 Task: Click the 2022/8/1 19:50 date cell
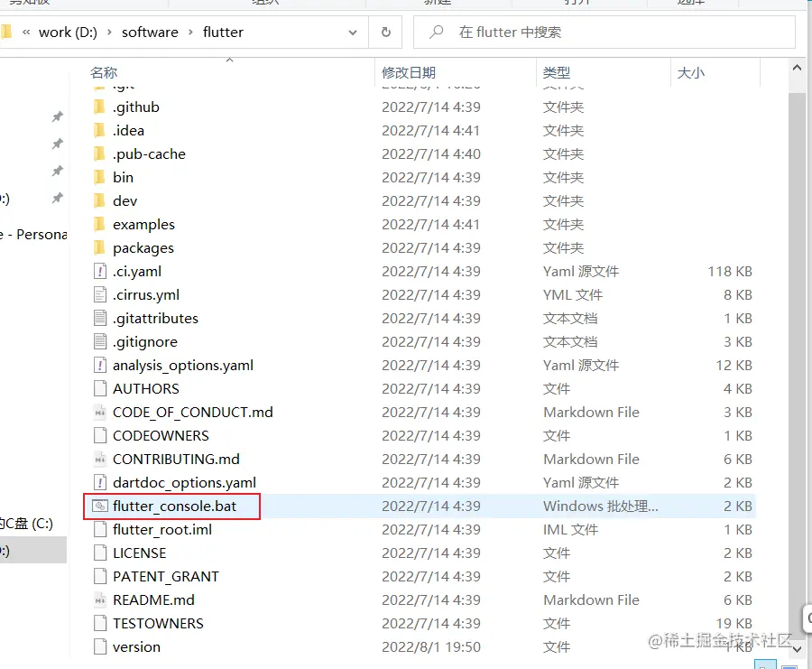click(x=431, y=646)
